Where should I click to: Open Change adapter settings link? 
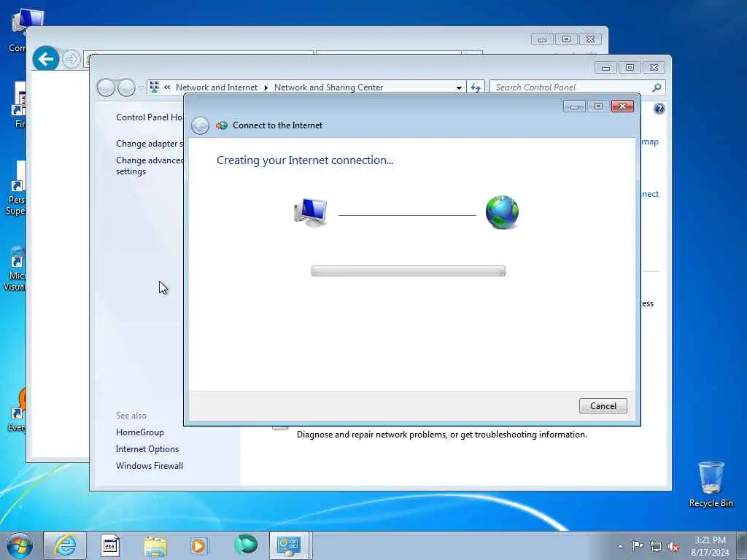tap(150, 144)
